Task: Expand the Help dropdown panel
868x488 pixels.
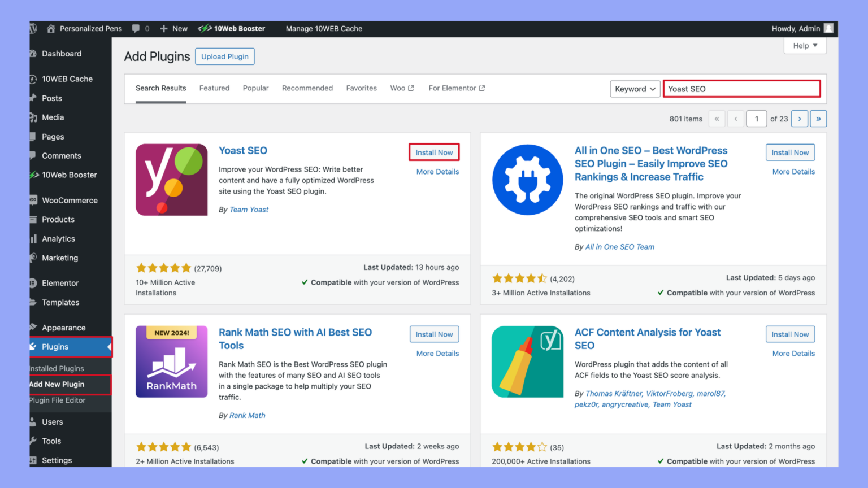Action: (x=805, y=45)
